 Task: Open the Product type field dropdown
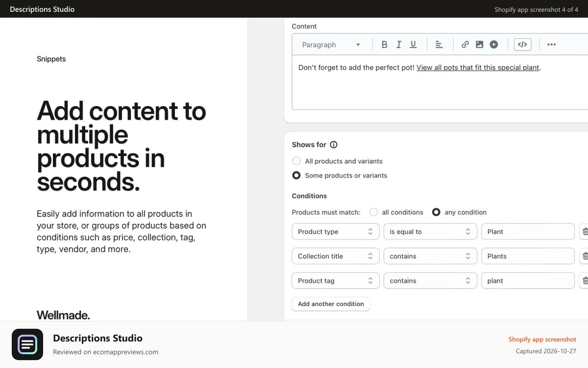coord(336,232)
